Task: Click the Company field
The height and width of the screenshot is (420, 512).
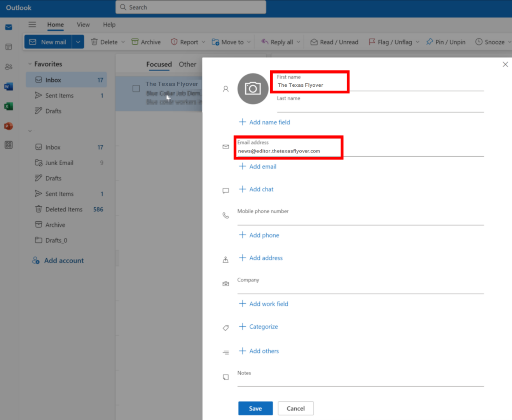Action: tap(360, 285)
